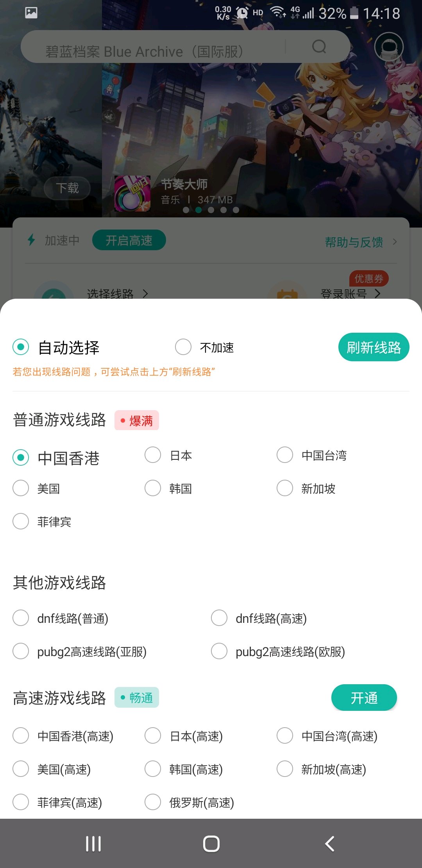Select dnf线路(高速) radio option
The width and height of the screenshot is (422, 868).
coord(219,618)
